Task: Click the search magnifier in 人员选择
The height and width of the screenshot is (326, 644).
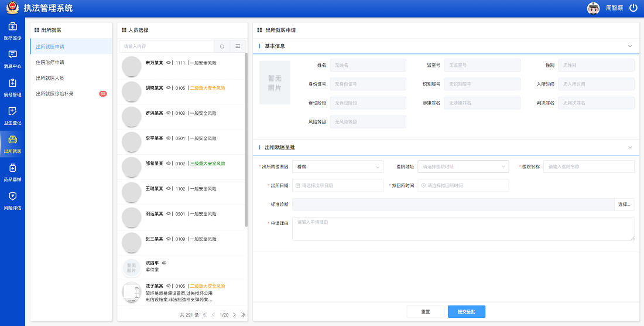Action: [x=222, y=46]
